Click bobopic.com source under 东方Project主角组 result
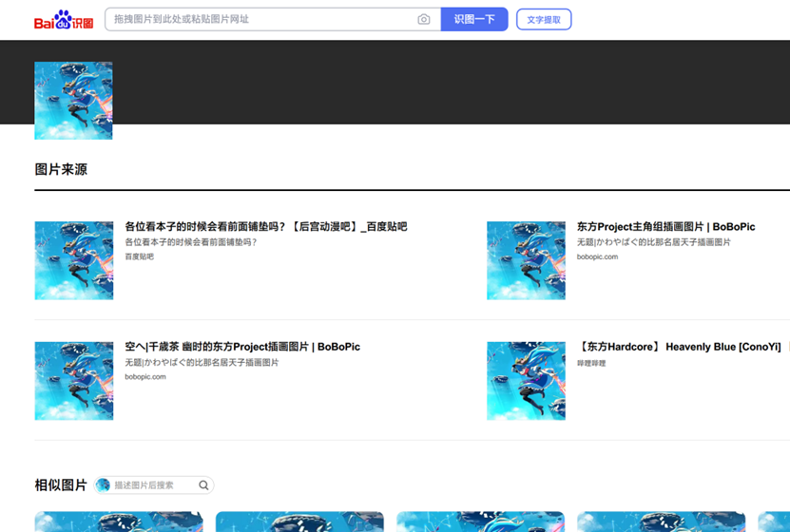This screenshot has width=790, height=532. click(597, 256)
